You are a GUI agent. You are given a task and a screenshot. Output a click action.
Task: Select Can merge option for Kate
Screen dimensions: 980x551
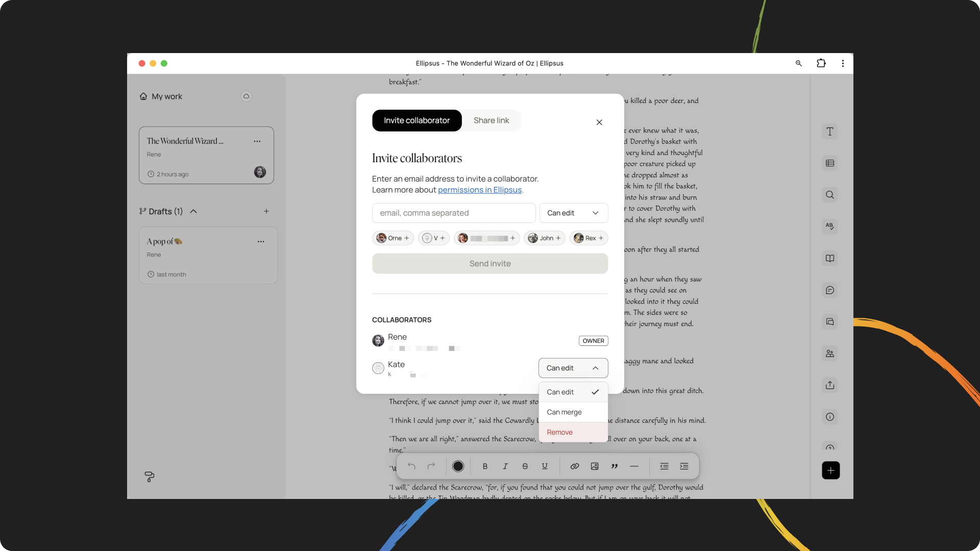(573, 412)
